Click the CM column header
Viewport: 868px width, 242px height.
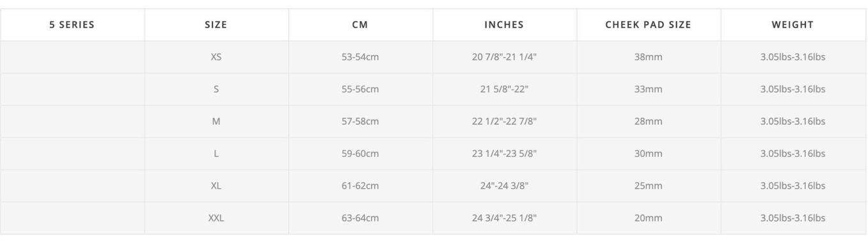(x=360, y=25)
